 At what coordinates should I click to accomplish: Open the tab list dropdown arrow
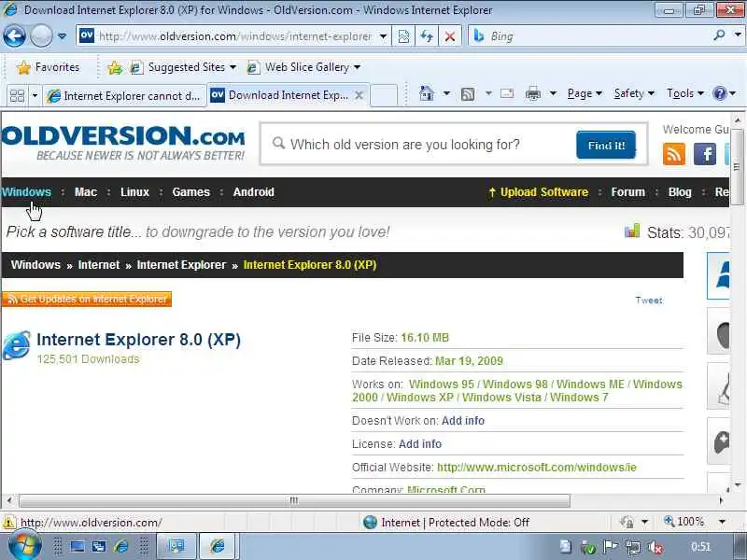point(35,96)
